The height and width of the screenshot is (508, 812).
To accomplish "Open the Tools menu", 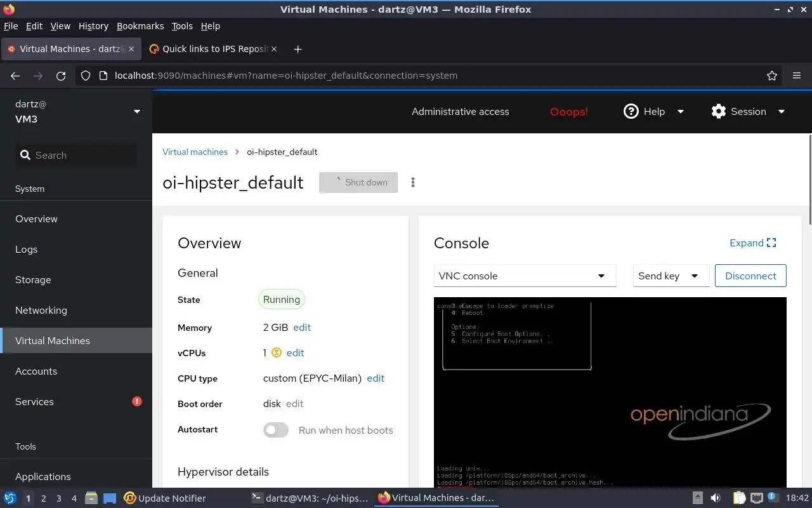I will coord(182,26).
